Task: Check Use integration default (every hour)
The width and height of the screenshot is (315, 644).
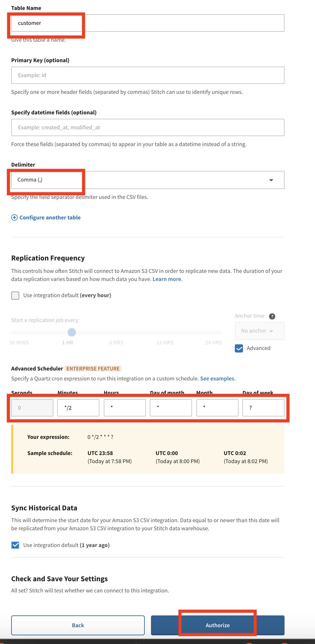Action: [15, 295]
